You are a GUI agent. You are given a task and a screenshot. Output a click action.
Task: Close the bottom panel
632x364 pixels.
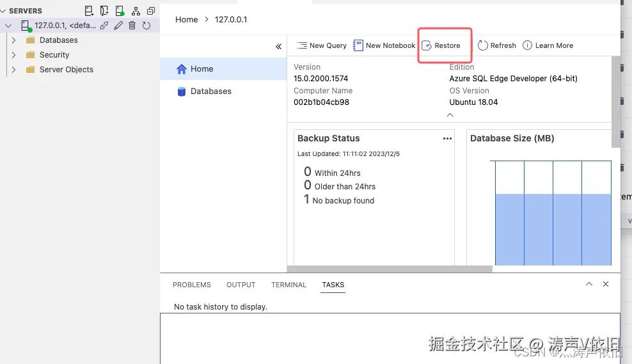pyautogui.click(x=605, y=284)
